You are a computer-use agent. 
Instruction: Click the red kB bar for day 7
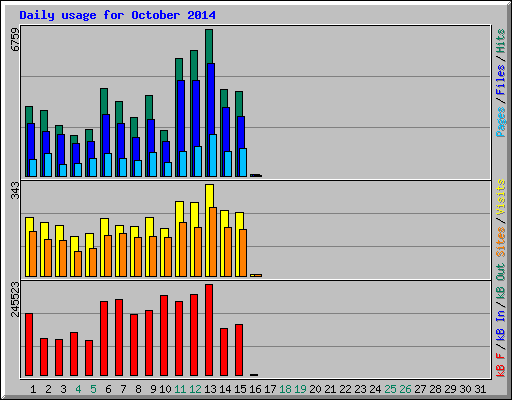[119, 338]
